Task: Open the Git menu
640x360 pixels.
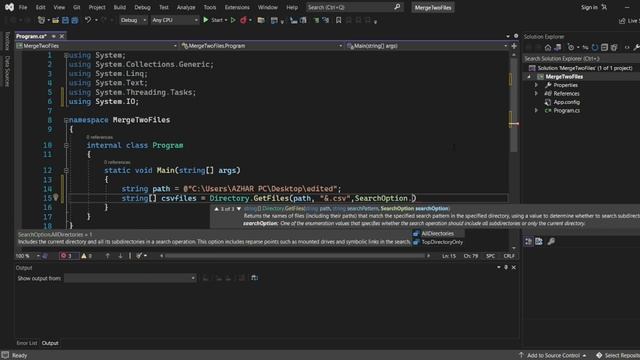Action: tap(76, 7)
